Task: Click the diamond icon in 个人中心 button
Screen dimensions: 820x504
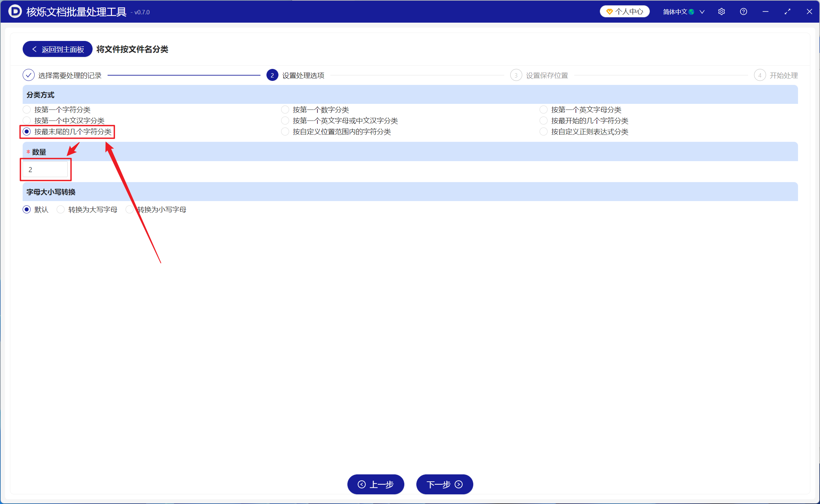Action: click(609, 12)
